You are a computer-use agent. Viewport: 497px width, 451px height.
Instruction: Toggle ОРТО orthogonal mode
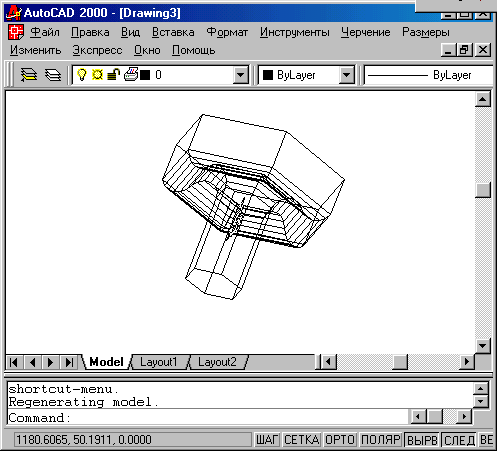340,440
